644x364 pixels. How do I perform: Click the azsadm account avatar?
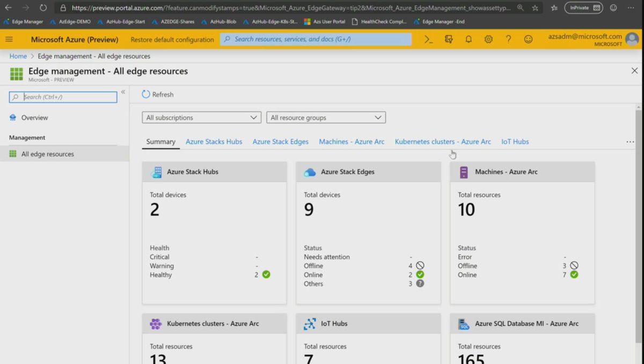click(x=633, y=40)
